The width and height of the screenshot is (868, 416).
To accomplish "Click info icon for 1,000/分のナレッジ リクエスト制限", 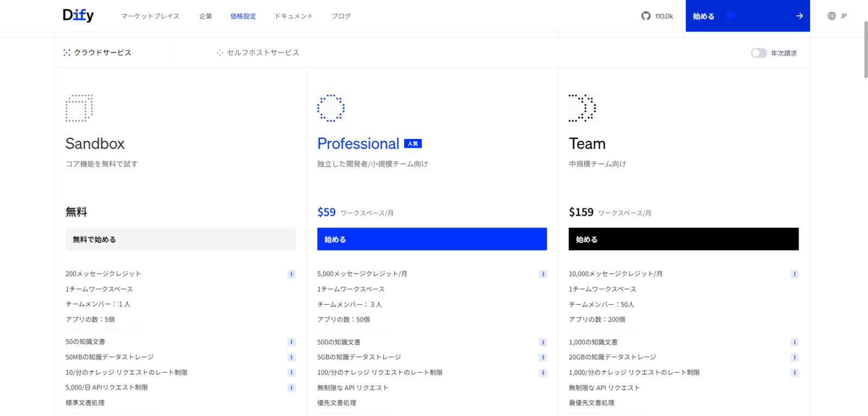I will [x=795, y=373].
